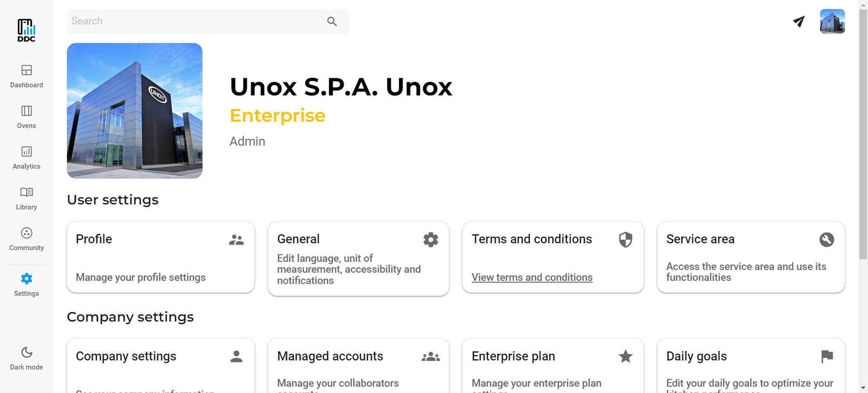Click the paper plane send icon
Screen dimensions: 868x393
pyautogui.click(x=799, y=21)
